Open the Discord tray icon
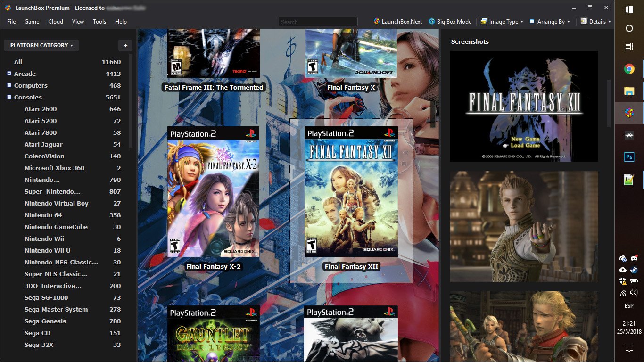 coord(634,258)
